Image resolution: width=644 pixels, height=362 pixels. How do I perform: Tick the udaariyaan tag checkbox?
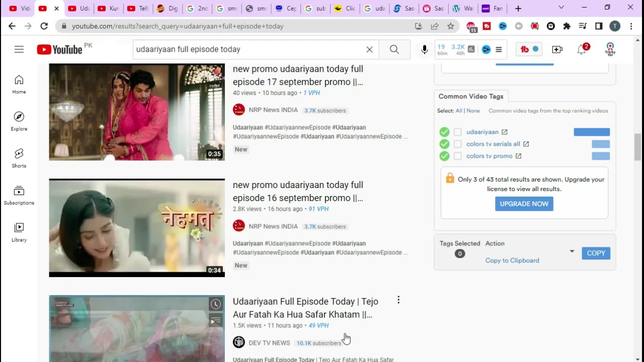pos(457,132)
